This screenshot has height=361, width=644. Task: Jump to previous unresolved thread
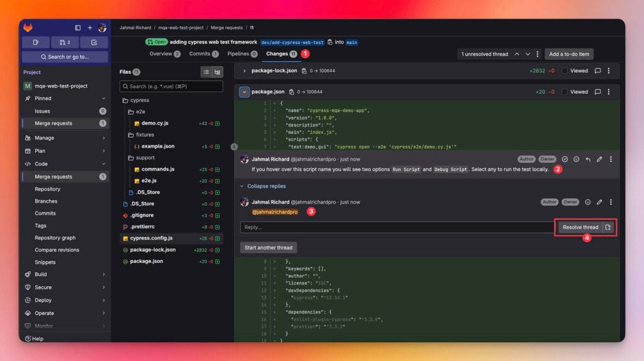[517, 54]
